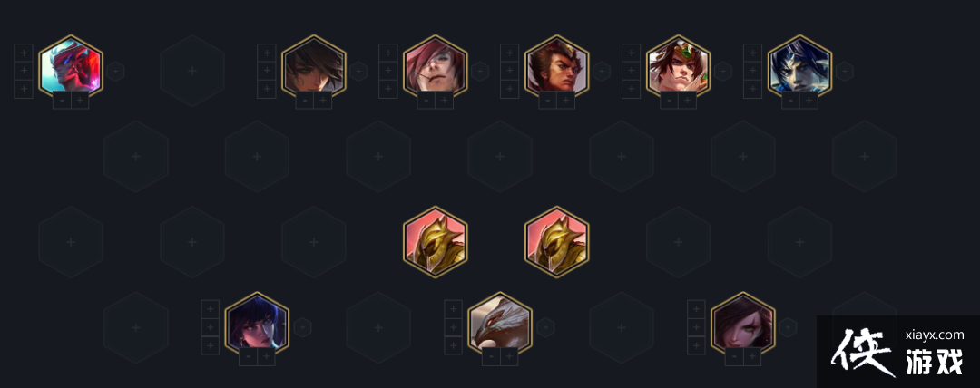Select the blue-armored champion portrait
This screenshot has height=388, width=980.
pos(800,67)
